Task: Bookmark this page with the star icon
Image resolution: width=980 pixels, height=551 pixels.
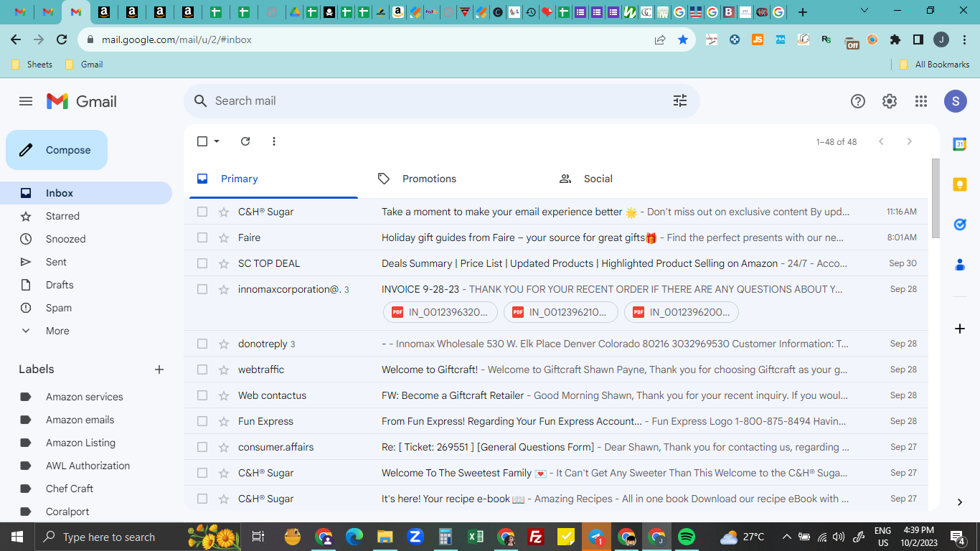Action: [x=683, y=39]
